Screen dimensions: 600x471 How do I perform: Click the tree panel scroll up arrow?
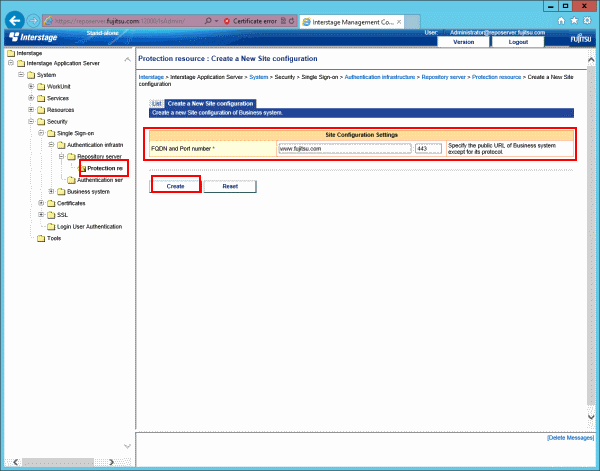(127, 60)
